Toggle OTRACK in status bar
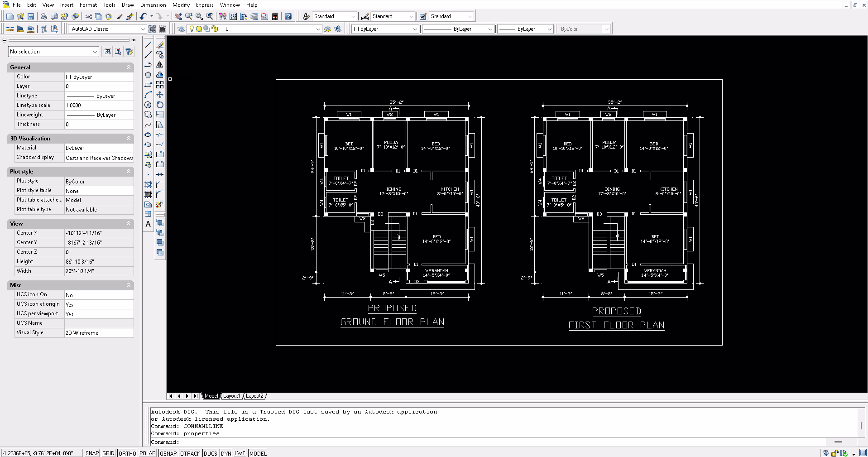Screen dimensions: 868x457 tap(190, 453)
